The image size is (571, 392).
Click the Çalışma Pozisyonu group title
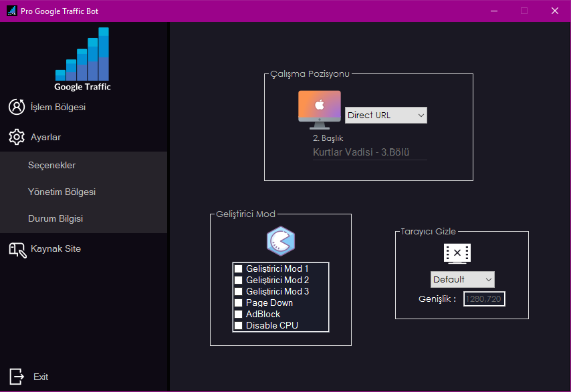point(310,74)
